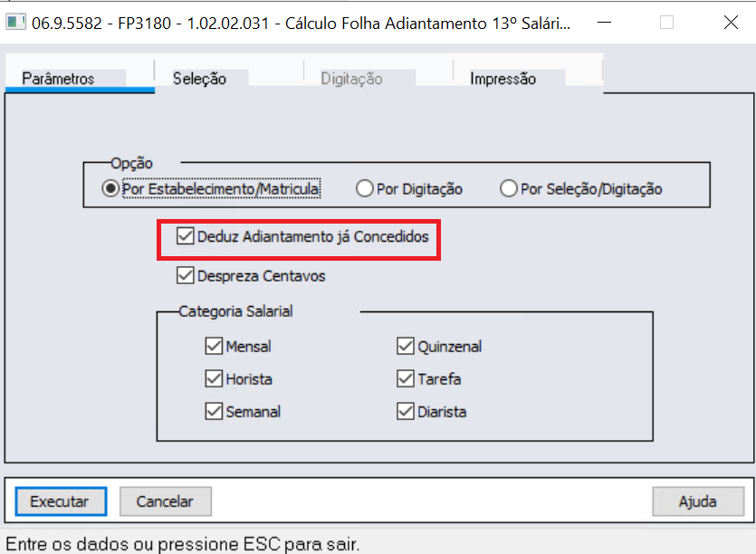Click the application icon in title bar
This screenshot has width=756, height=554.
(16, 23)
